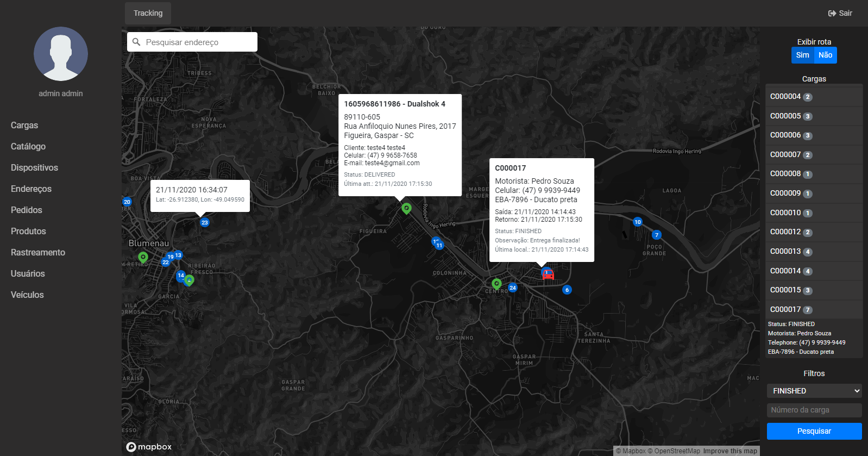The height and width of the screenshot is (456, 868).
Task: Click the C000017 popup title on map
Action: pos(511,168)
